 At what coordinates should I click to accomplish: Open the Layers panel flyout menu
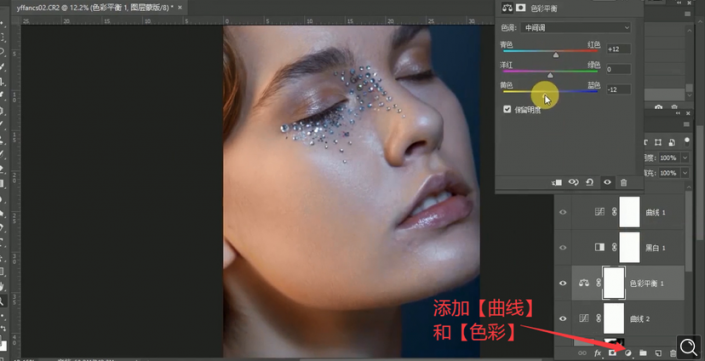click(x=687, y=125)
